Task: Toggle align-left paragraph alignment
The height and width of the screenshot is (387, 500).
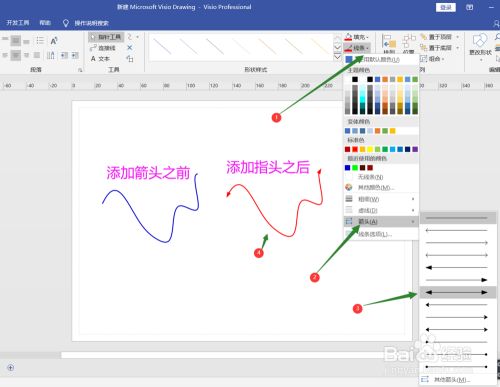Action: [x=5, y=55]
